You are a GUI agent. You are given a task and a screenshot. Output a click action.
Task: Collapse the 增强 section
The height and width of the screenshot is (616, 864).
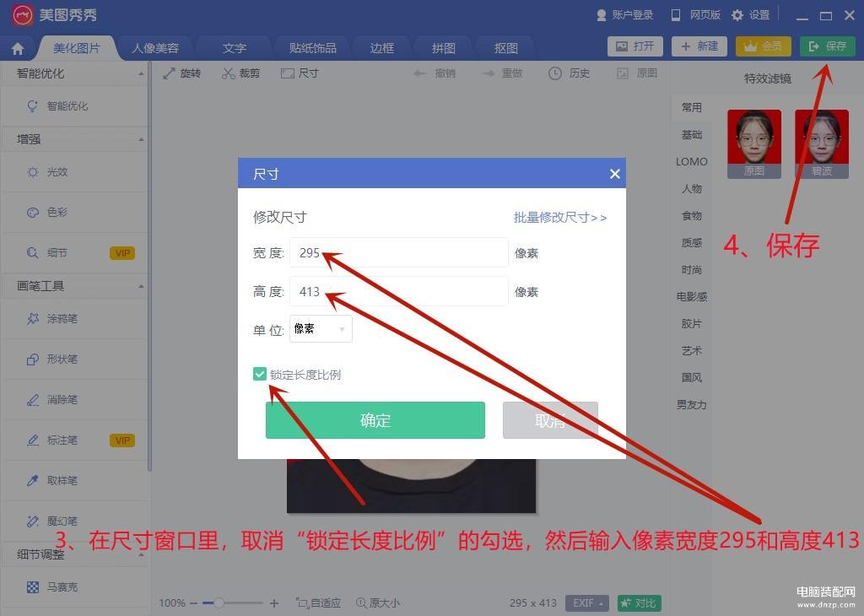[141, 139]
